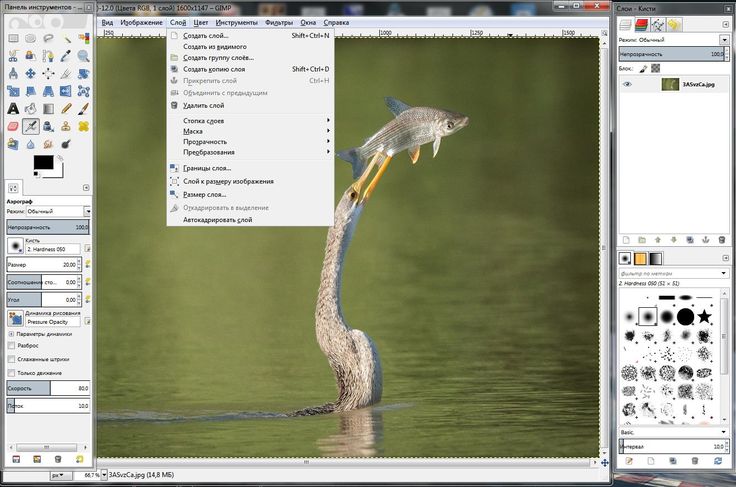Click the duplicate layer button below layers list
This screenshot has height=487, width=736.
pos(690,240)
